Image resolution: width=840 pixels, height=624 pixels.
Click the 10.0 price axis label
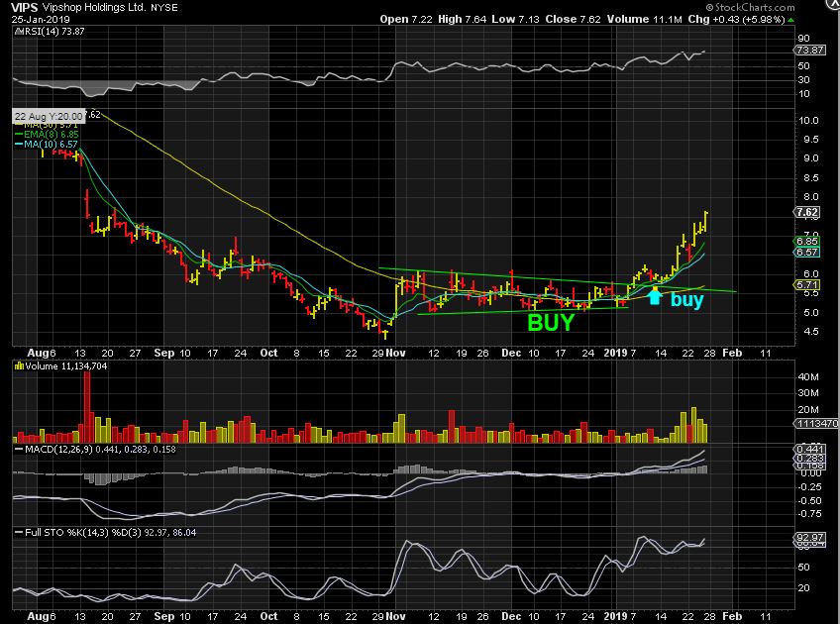click(x=808, y=121)
